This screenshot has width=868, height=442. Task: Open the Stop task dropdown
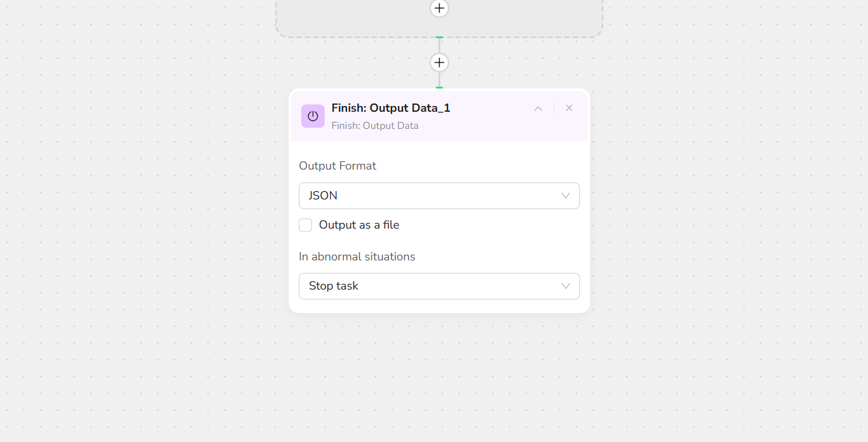pos(431,286)
